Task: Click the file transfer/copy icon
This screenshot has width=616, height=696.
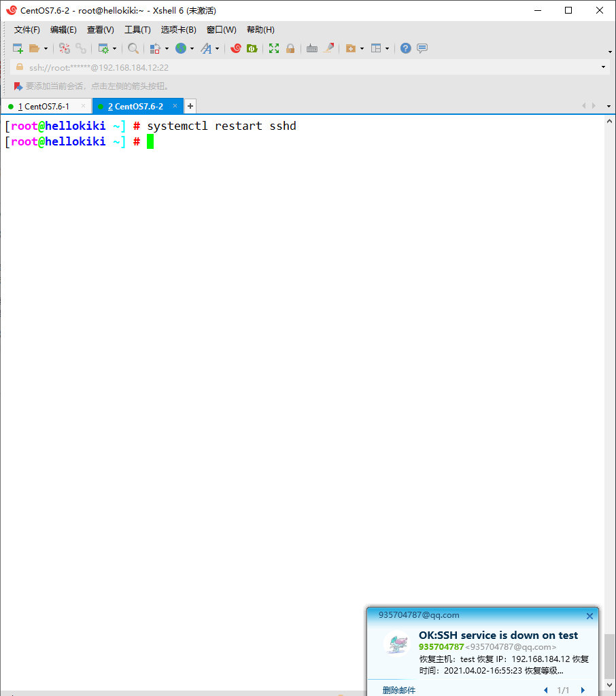Action: 154,48
